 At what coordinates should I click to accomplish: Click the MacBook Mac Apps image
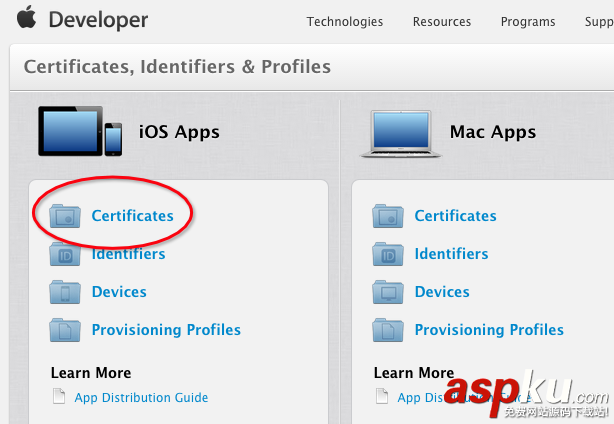click(x=401, y=134)
